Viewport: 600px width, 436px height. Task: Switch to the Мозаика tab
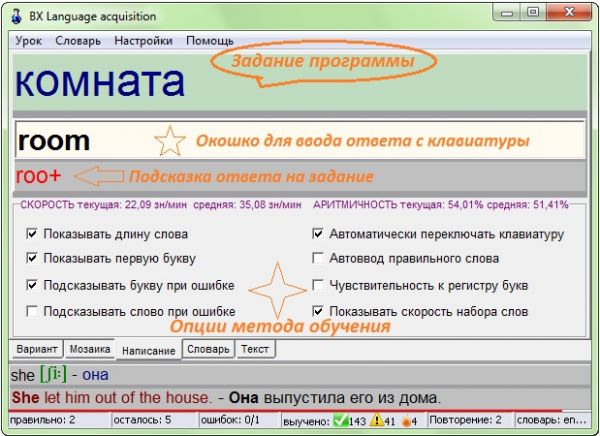tap(90, 349)
